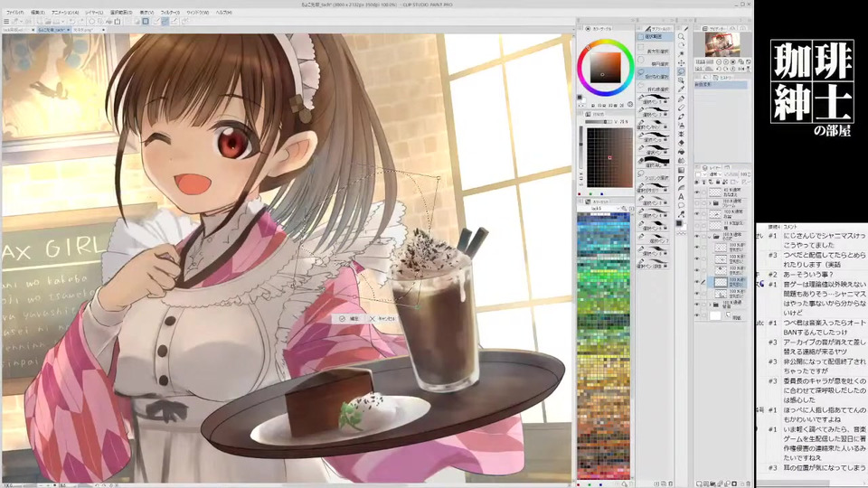Screen dimensions: 868x488
Task: Select the Gradient tool
Action: coord(681,170)
